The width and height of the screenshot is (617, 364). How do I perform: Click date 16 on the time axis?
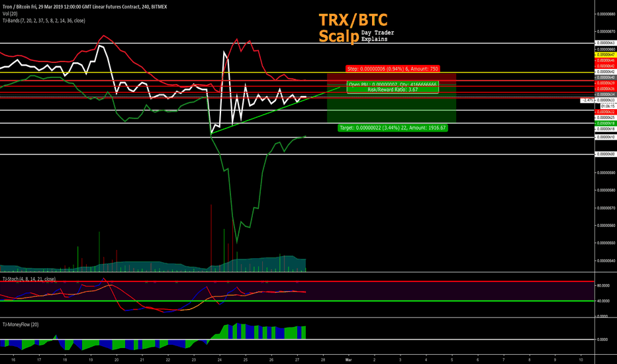click(13, 359)
